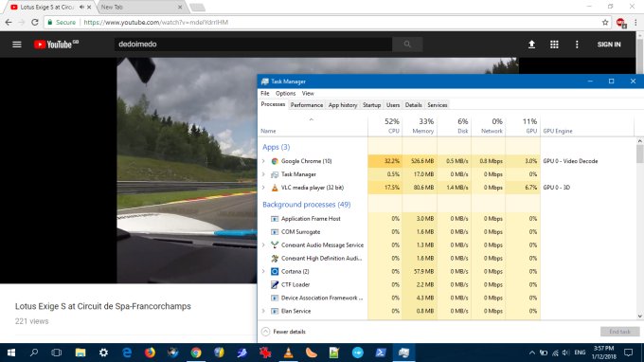
Task: Click SIGN IN on YouTube
Action: coord(609,44)
